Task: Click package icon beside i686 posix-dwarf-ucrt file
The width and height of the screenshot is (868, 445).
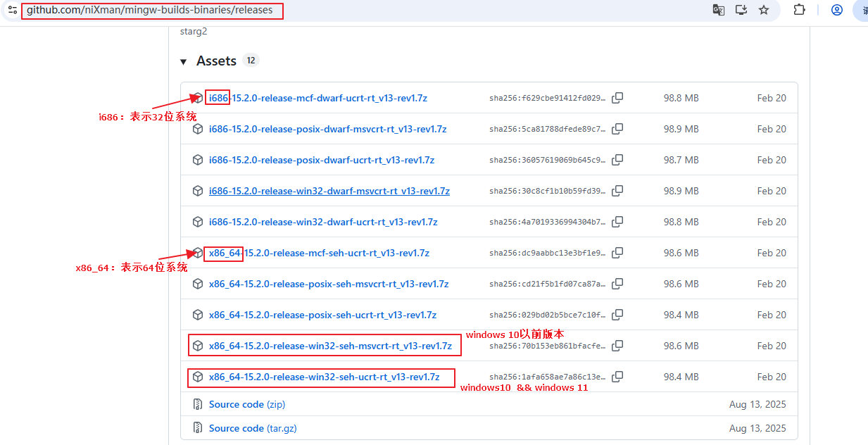Action: (198, 160)
